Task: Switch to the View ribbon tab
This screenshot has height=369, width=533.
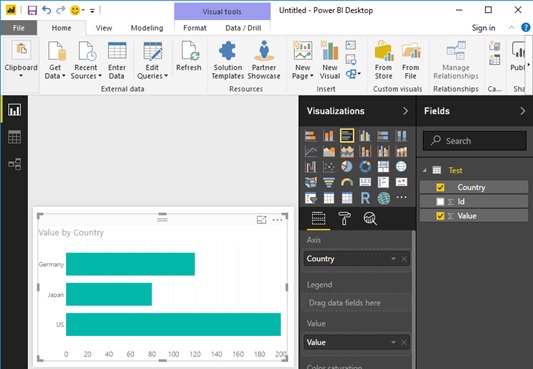Action: coord(104,28)
